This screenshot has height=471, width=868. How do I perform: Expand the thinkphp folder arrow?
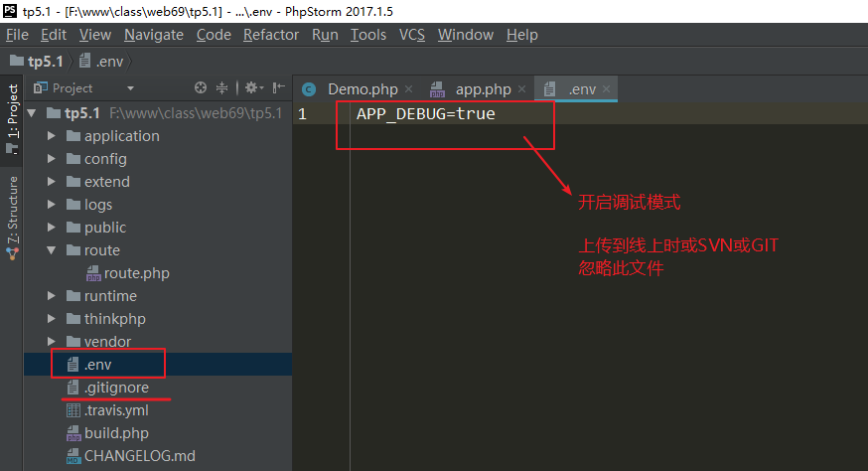(52, 319)
